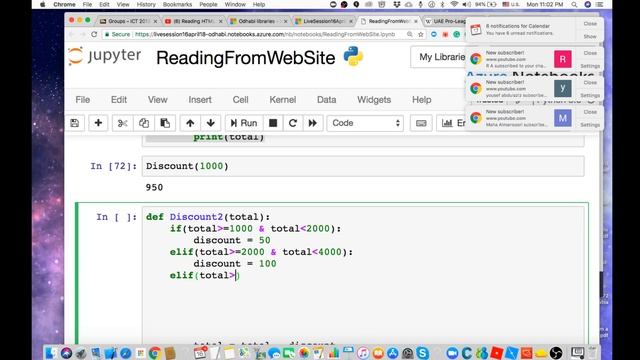This screenshot has height=360, width=640.
Task: Open iTunes from the Dock
Action: pos(363,353)
